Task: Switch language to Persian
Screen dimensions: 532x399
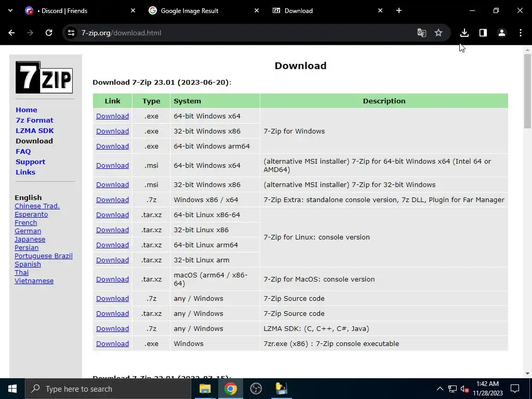Action: [x=26, y=248]
